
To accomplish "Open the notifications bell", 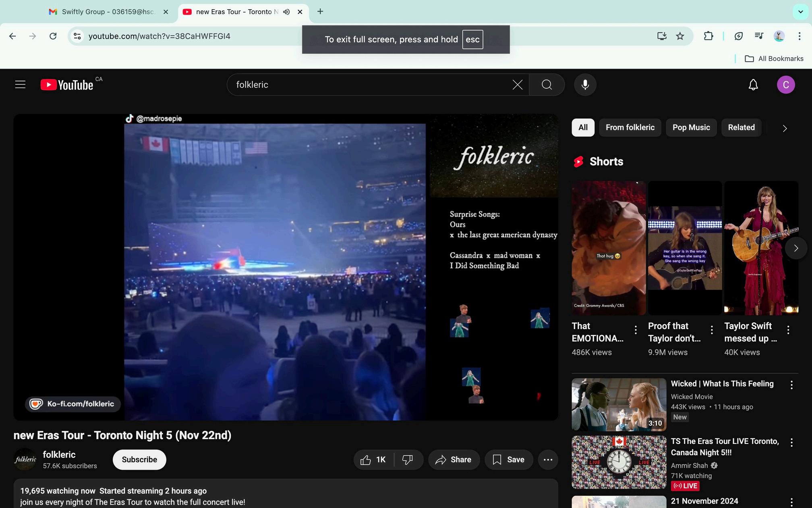I will click(x=753, y=85).
